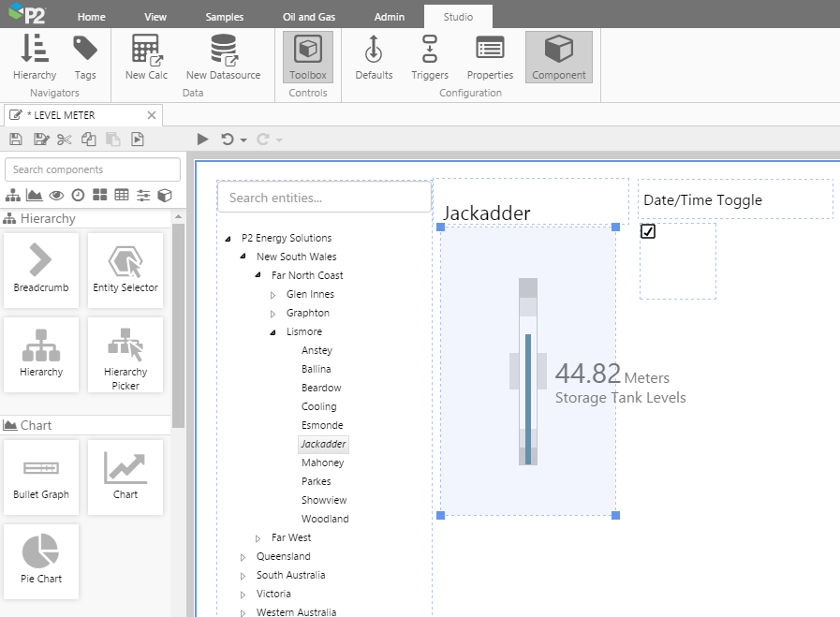840x617 pixels.
Task: Create a New Calc
Action: point(146,57)
